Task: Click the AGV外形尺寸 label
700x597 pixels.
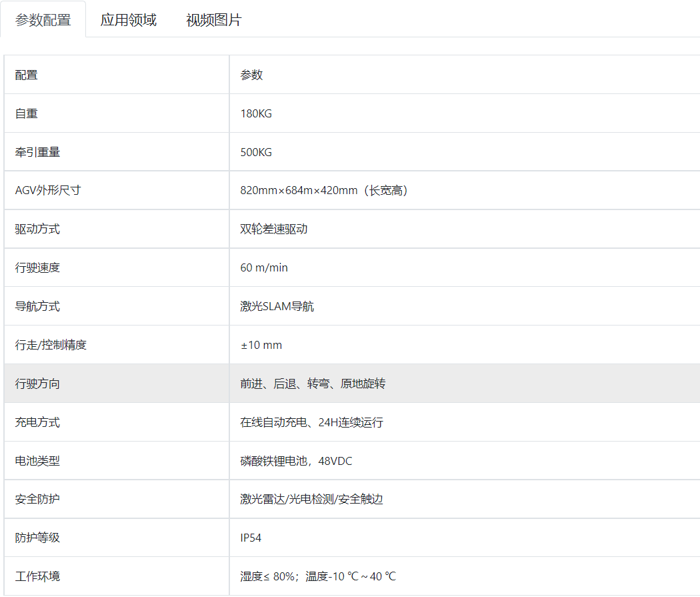Action: (x=48, y=191)
